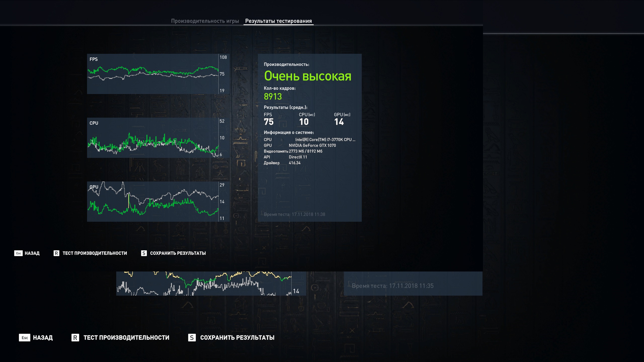The height and width of the screenshot is (362, 644).
Task: Click the 8913 frame count value
Action: pyautogui.click(x=273, y=97)
